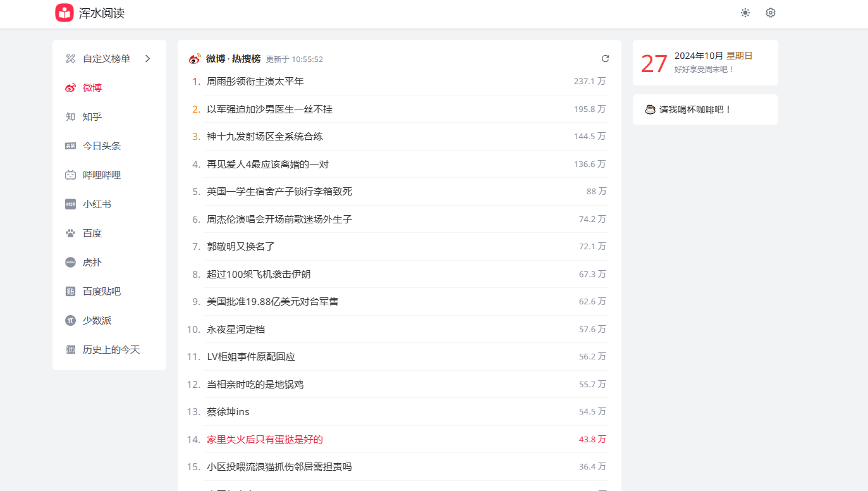868x491 pixels.
Task: Click the 小红书 sidebar icon
Action: (70, 204)
